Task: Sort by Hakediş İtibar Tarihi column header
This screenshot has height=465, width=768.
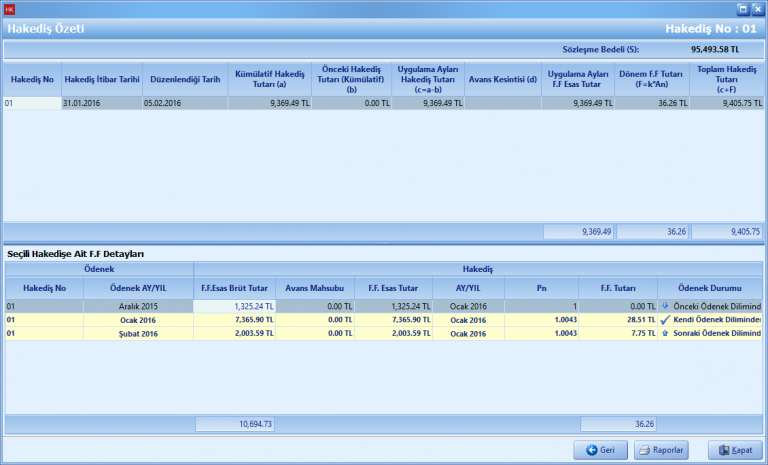Action: pos(100,79)
